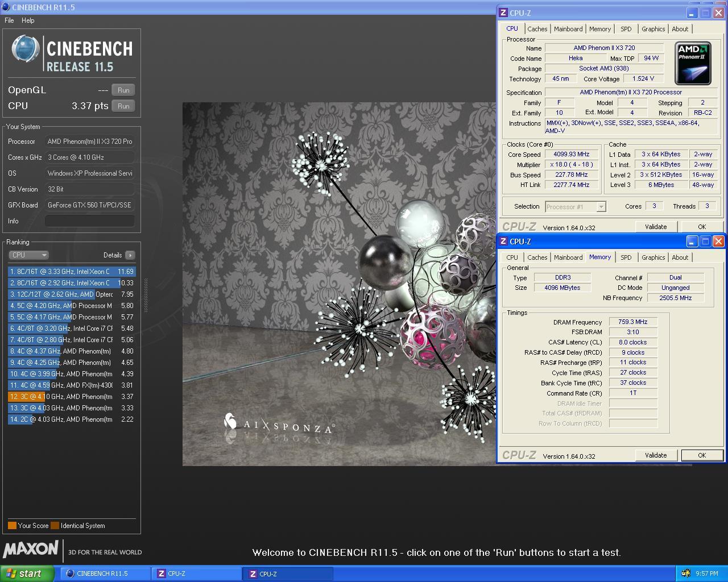The height and width of the screenshot is (582, 728).
Task: Minimize the top CPU-Z window
Action: (692, 13)
